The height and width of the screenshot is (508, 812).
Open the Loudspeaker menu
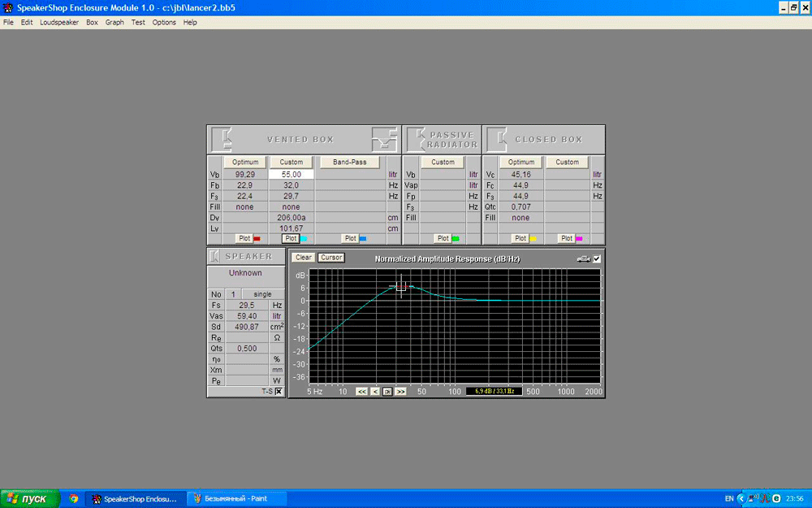pos(59,22)
